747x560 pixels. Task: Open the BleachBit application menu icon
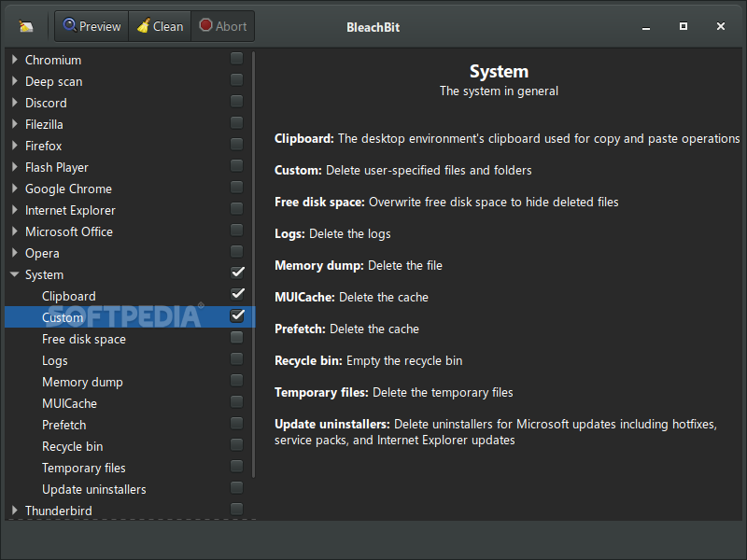(26, 26)
